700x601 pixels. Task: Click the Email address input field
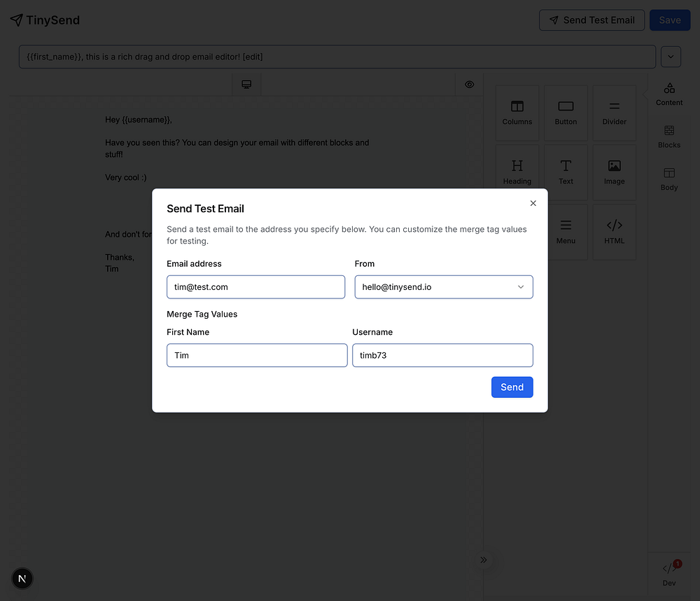[255, 287]
